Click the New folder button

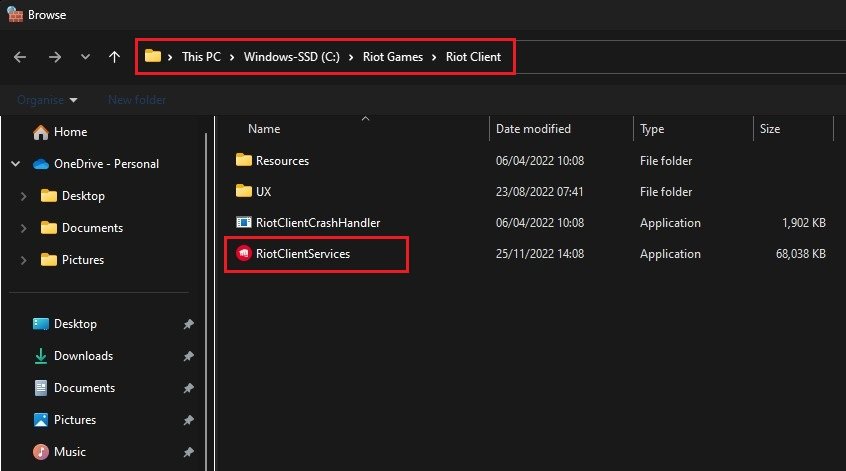tap(137, 100)
